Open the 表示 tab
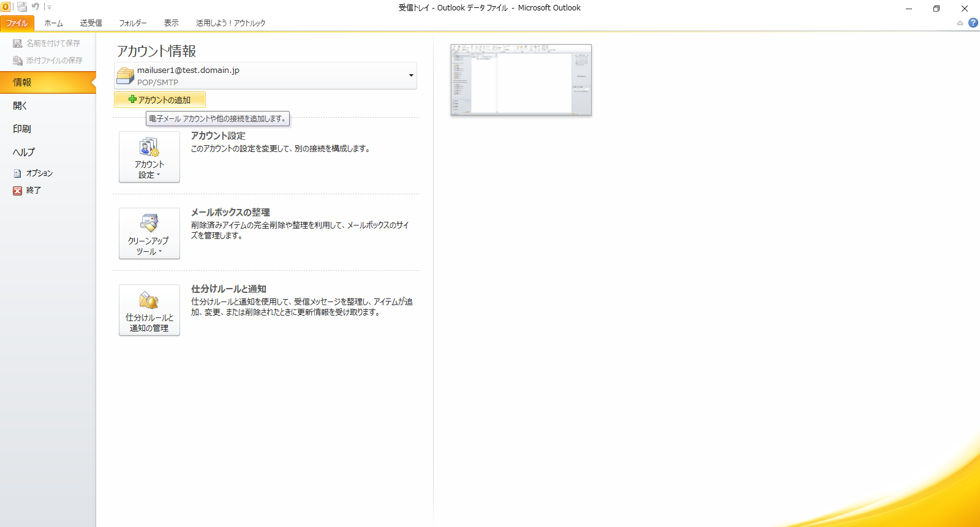 pos(171,23)
